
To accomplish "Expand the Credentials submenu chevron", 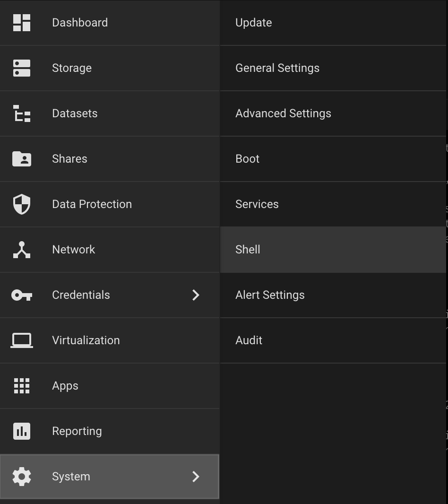I will tap(196, 295).
